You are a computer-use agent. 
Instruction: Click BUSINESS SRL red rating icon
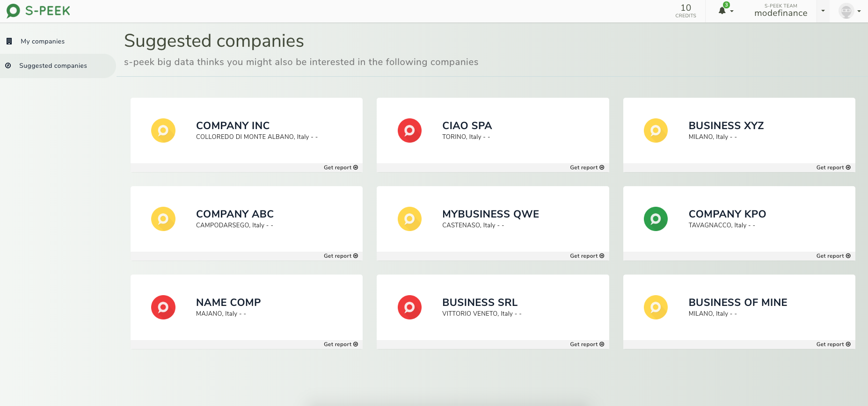pyautogui.click(x=409, y=307)
